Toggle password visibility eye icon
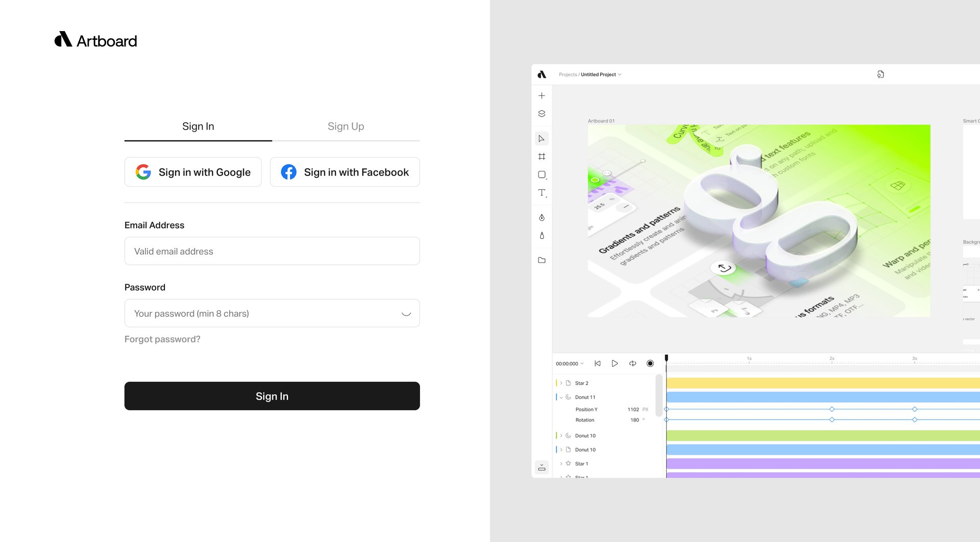This screenshot has height=542, width=980. (x=406, y=313)
